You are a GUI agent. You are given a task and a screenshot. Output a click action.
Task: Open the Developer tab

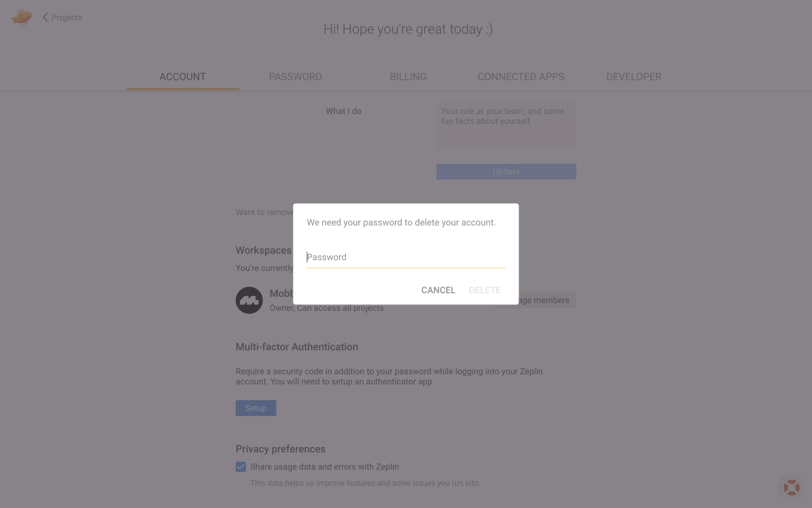(634, 77)
